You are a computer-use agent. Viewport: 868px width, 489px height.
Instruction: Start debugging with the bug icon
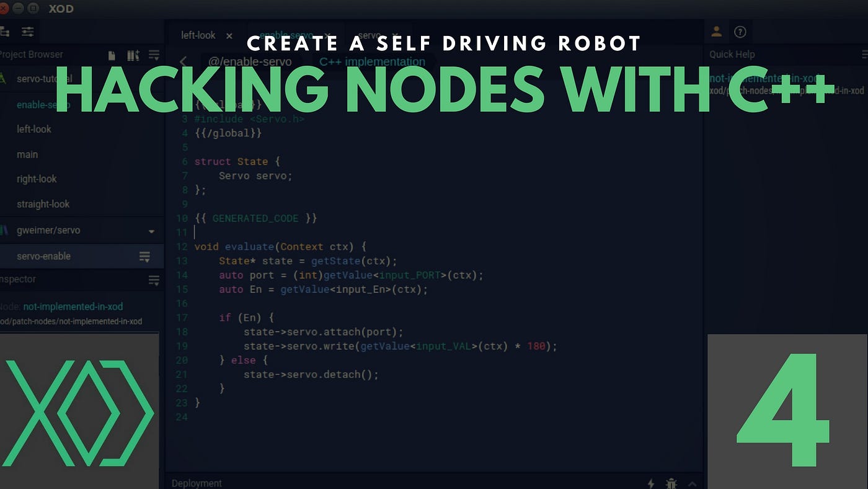pyautogui.click(x=671, y=483)
